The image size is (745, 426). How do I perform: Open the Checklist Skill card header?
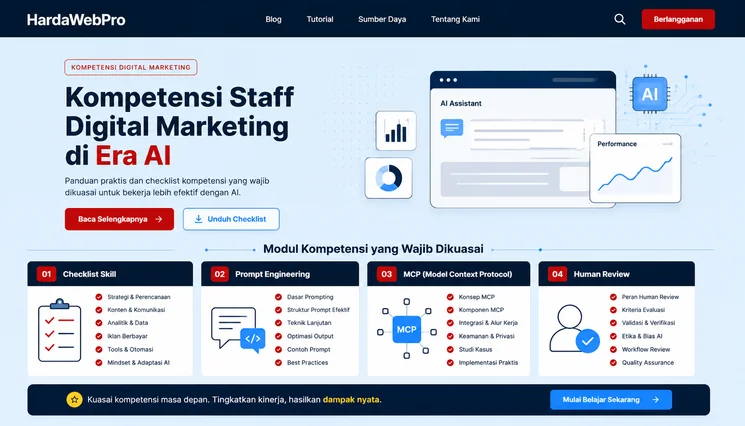click(110, 274)
